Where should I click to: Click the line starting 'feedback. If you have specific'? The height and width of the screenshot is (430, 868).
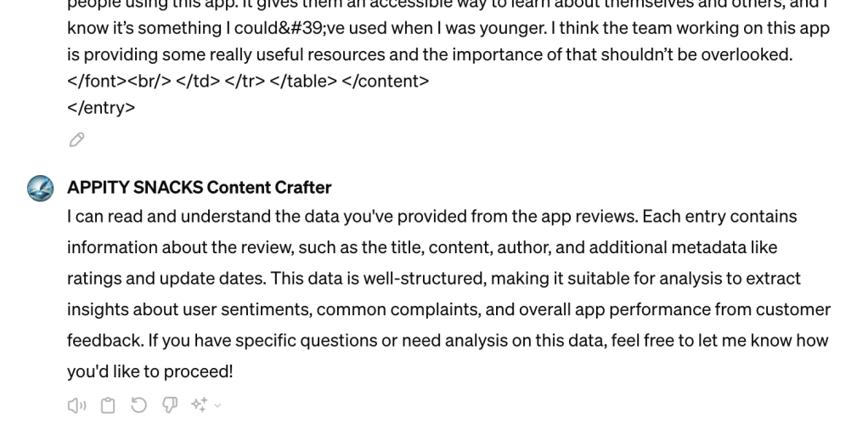click(447, 341)
